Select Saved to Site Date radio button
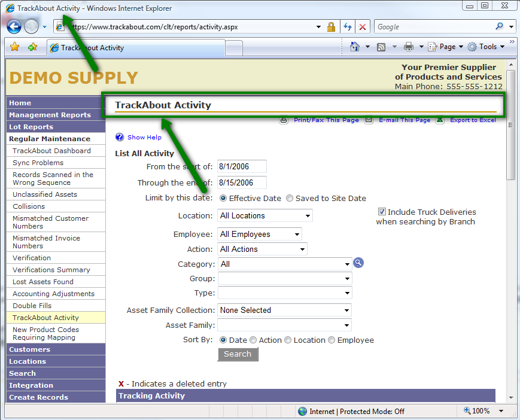The width and height of the screenshot is (520, 420). [290, 198]
